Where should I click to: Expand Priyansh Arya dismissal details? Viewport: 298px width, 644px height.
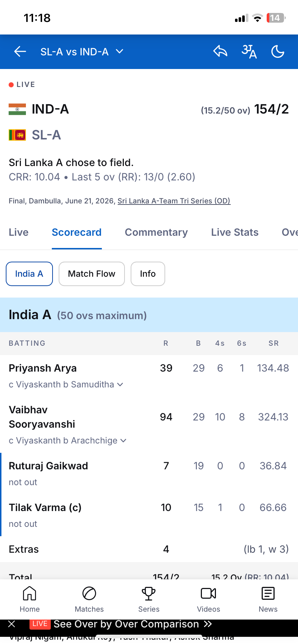pyautogui.click(x=120, y=385)
